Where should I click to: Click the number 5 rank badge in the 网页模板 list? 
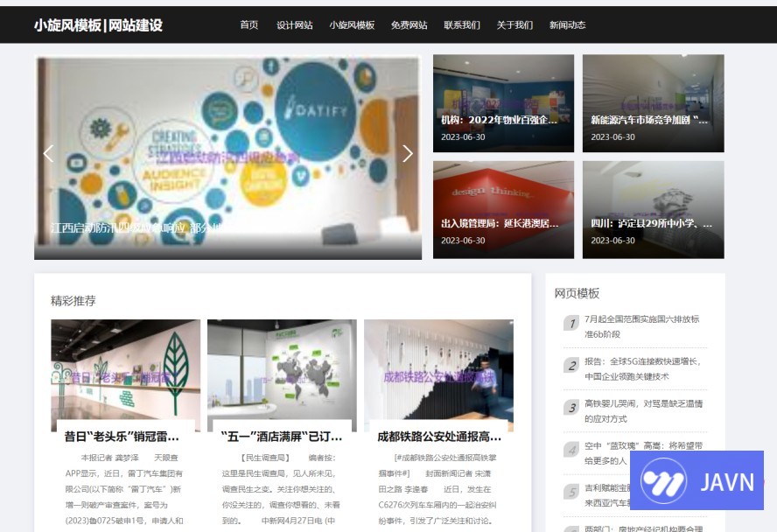click(572, 492)
